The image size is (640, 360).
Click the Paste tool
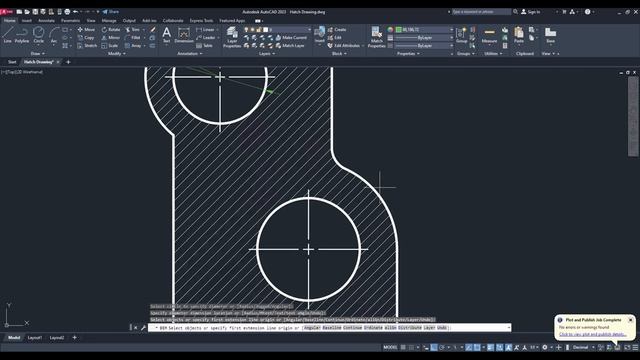(519, 35)
